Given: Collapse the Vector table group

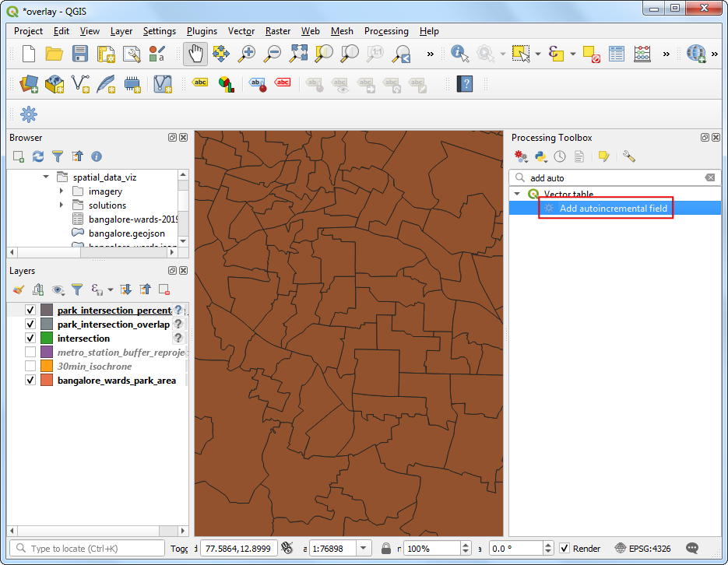Looking at the screenshot, I should tap(517, 194).
